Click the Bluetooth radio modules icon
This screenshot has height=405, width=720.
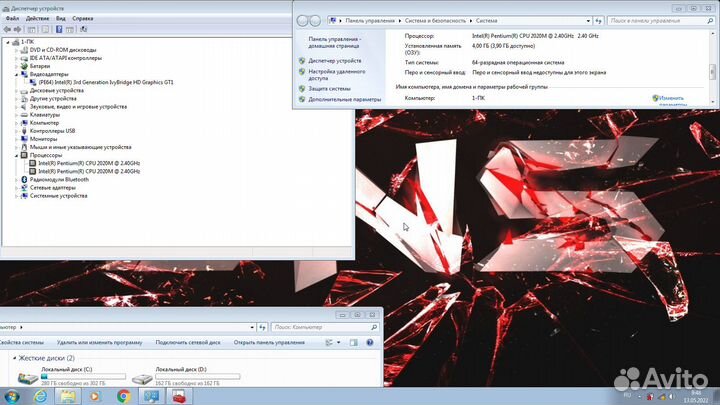[x=25, y=179]
